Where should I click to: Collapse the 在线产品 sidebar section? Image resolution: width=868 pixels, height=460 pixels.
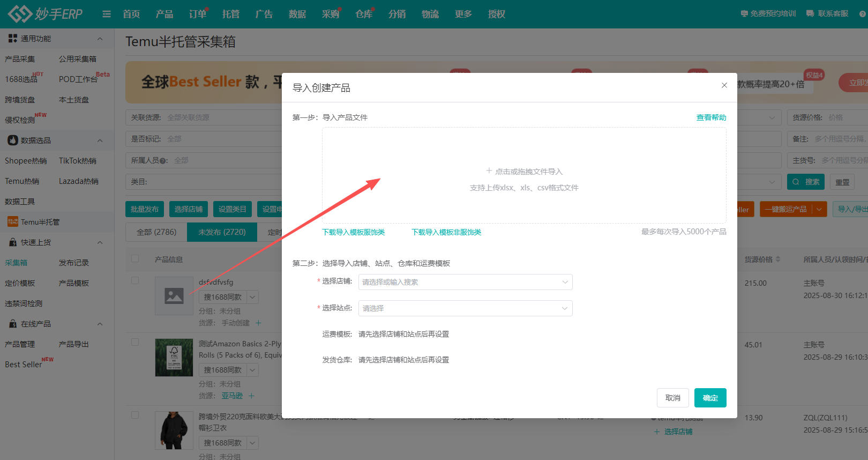[x=100, y=324]
